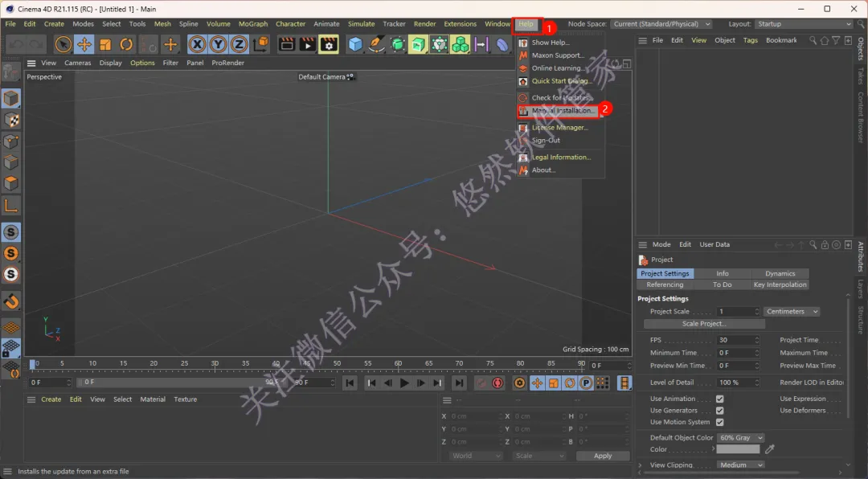Select the Scale tool in toolbar
The height and width of the screenshot is (479, 868).
coord(105,44)
